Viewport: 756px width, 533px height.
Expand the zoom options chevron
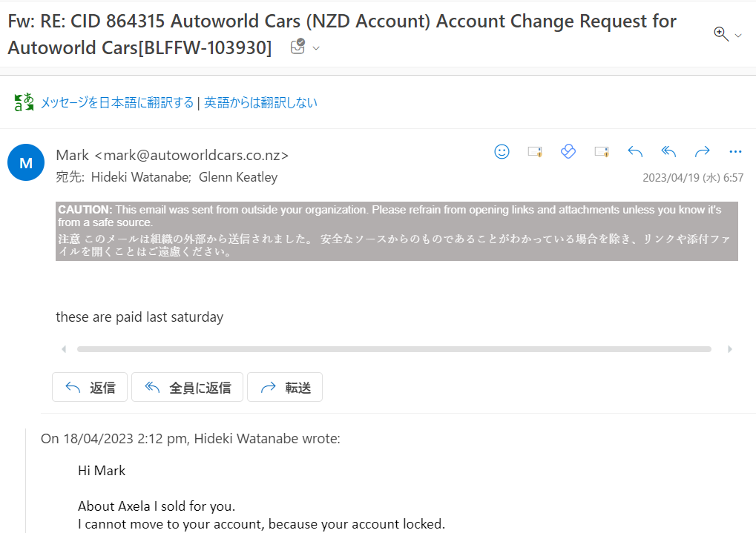click(x=738, y=36)
